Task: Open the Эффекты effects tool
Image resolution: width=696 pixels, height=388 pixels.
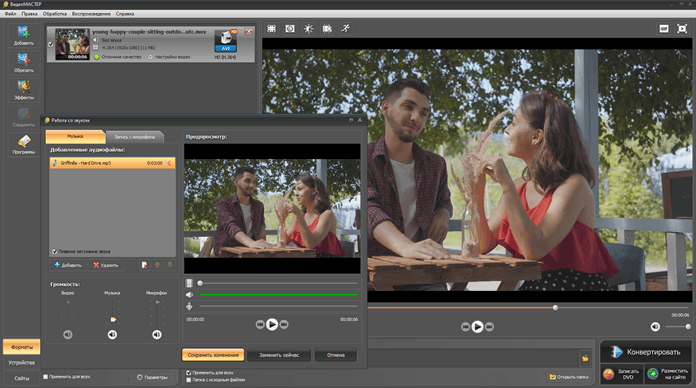Action: 24,90
